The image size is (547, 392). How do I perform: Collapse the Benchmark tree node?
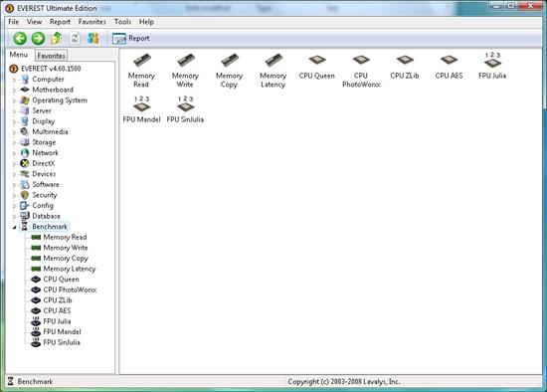[x=14, y=227]
